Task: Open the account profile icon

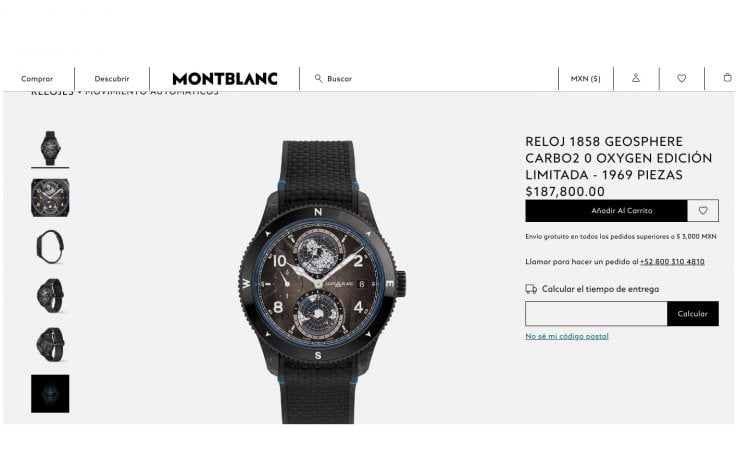Action: pyautogui.click(x=636, y=77)
